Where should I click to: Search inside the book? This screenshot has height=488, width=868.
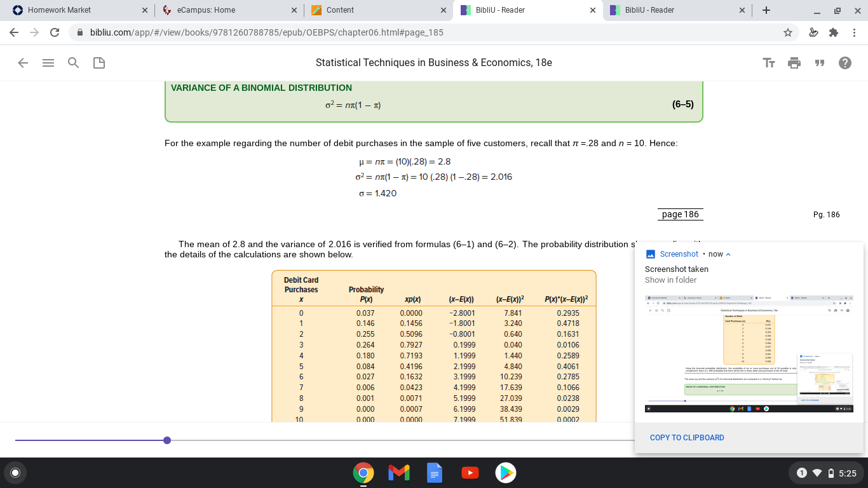click(x=74, y=63)
